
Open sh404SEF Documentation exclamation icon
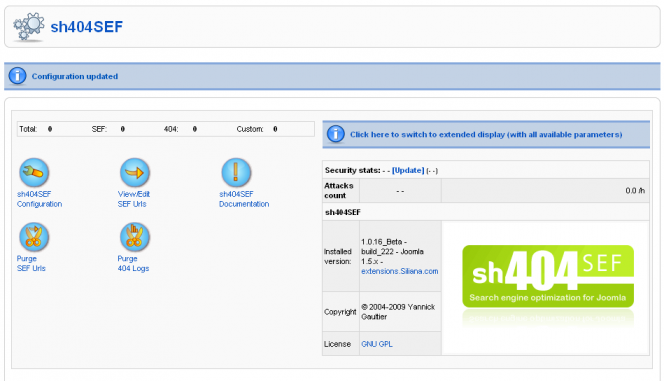coord(236,172)
